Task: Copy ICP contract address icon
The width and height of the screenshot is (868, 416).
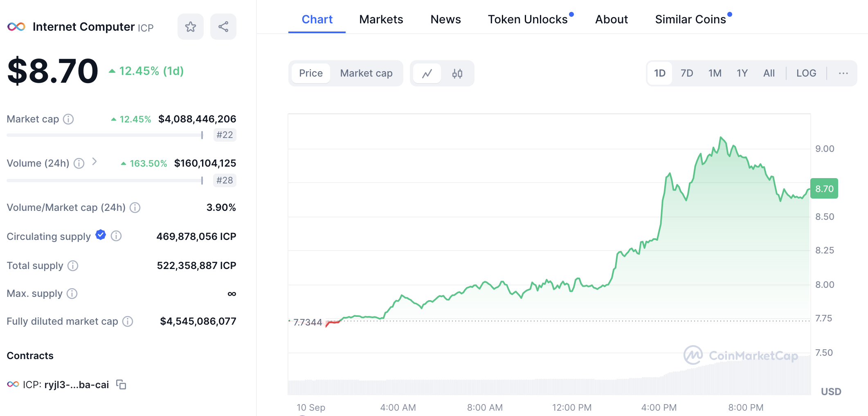Action: (x=121, y=384)
